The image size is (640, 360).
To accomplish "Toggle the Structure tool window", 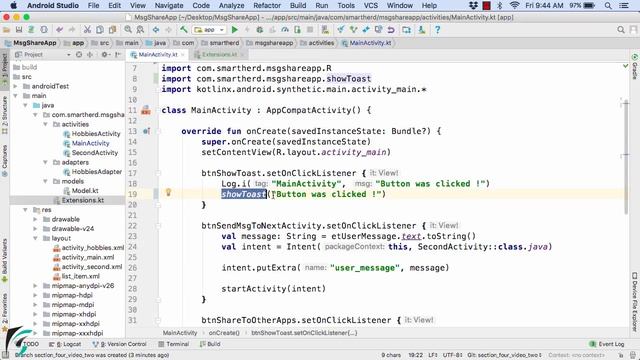I will (4, 115).
